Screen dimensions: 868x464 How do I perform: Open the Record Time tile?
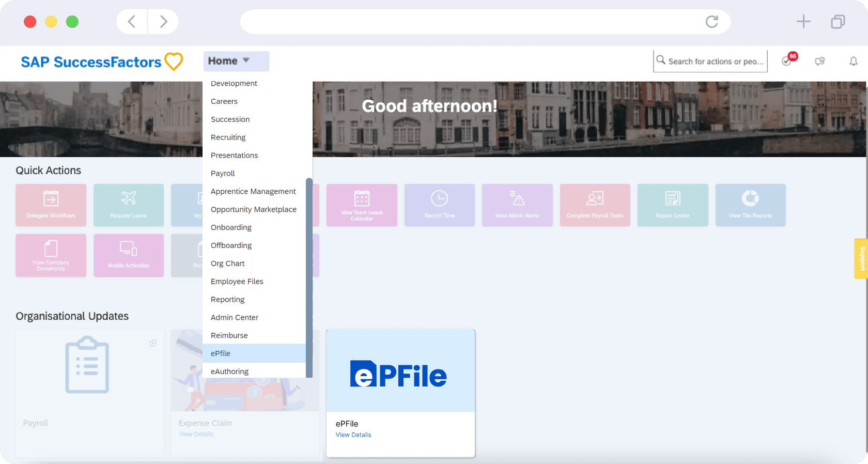pyautogui.click(x=439, y=205)
